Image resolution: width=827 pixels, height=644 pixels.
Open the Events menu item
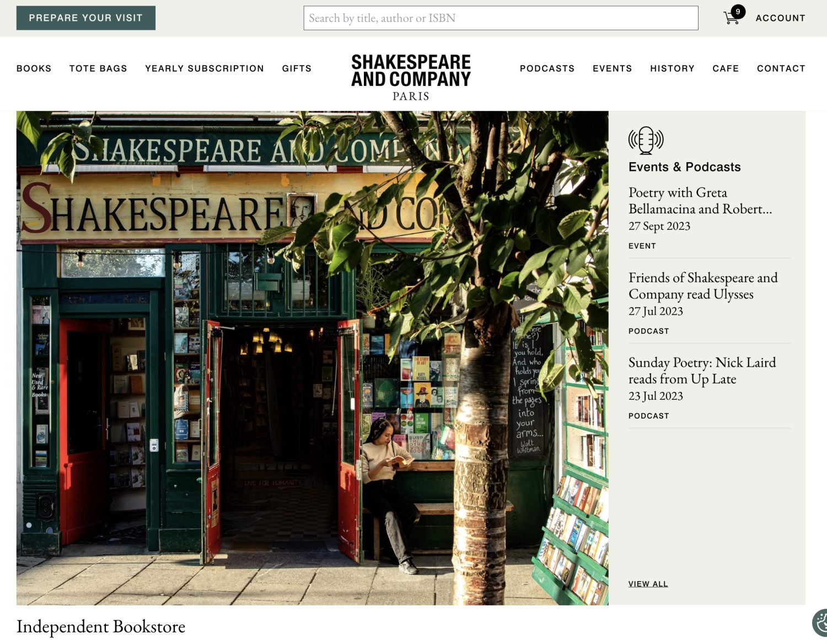[x=612, y=68]
